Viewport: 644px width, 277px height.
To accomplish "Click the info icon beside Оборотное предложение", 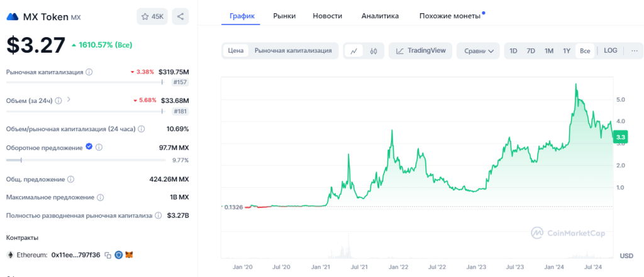I will coord(99,147).
